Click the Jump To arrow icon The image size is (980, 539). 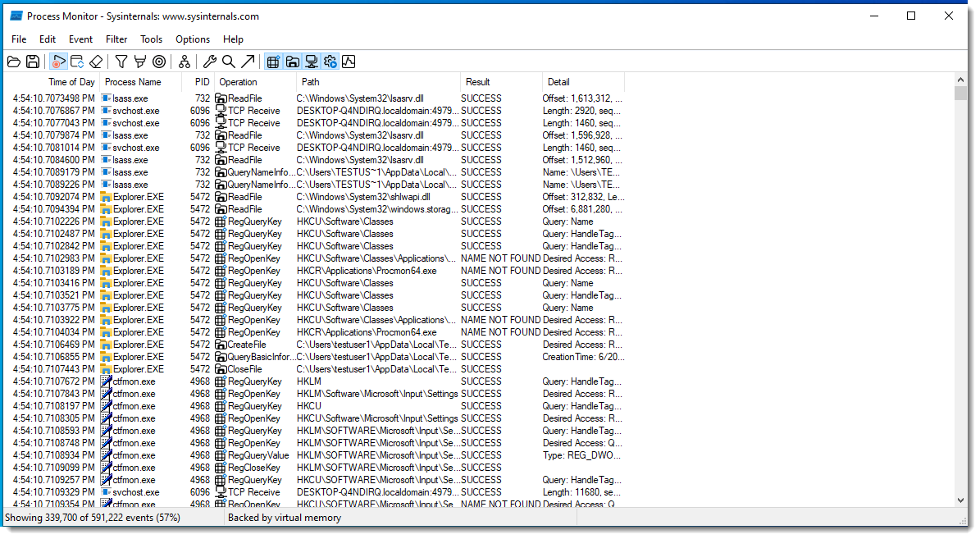click(x=248, y=62)
